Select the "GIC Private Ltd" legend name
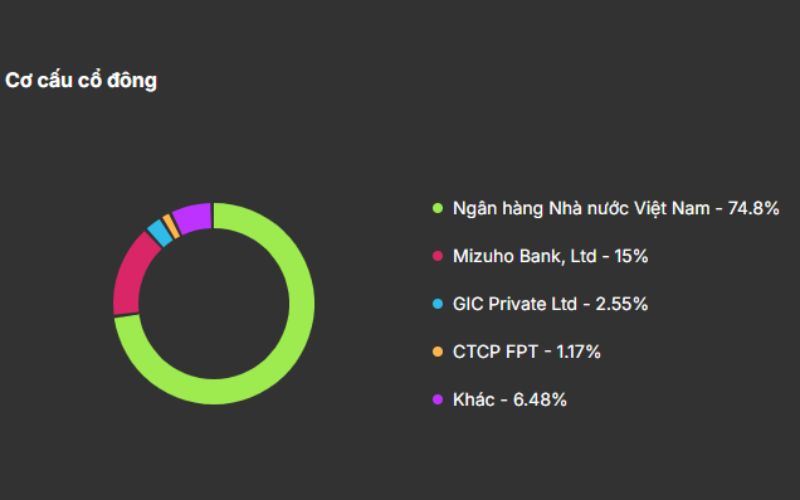 515,304
